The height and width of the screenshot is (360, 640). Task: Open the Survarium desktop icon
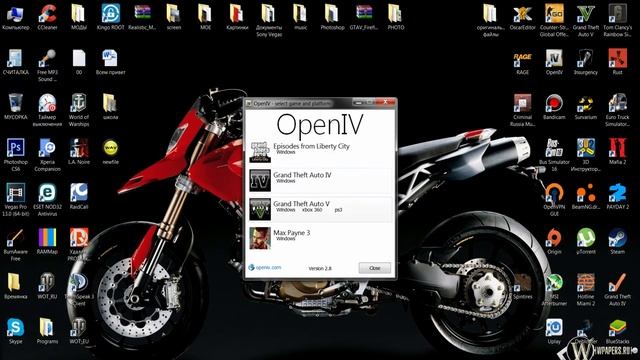[586, 107]
